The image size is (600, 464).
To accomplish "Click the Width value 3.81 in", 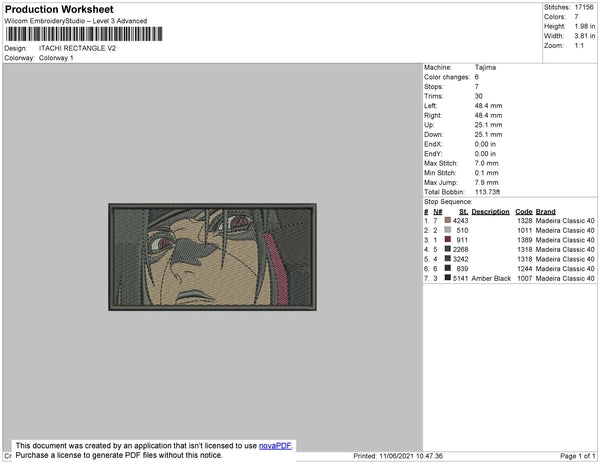I will coord(585,36).
